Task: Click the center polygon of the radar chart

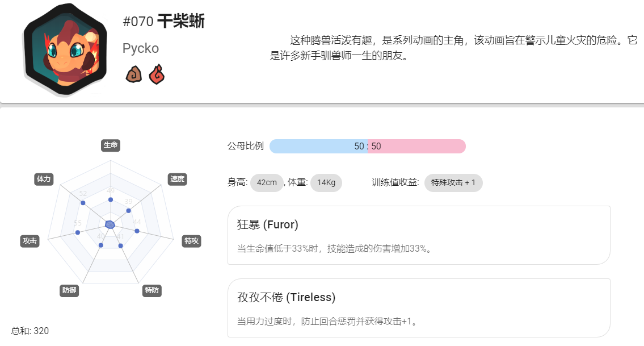Action: click(110, 224)
